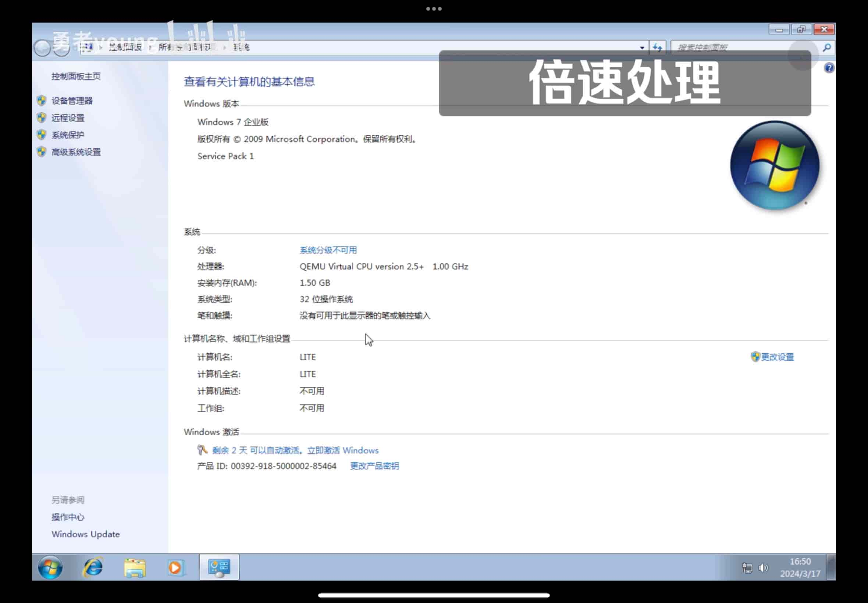
Task: Open Windows Update link
Action: [x=85, y=534]
